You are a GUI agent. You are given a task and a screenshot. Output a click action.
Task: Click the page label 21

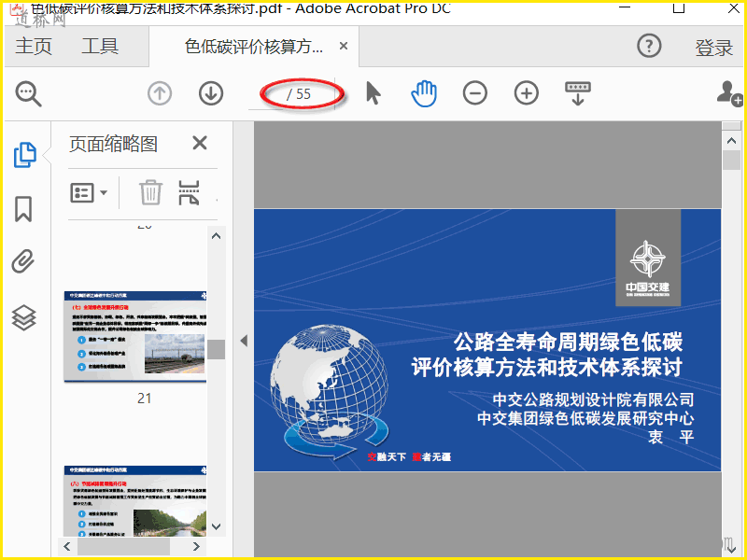pos(145,399)
